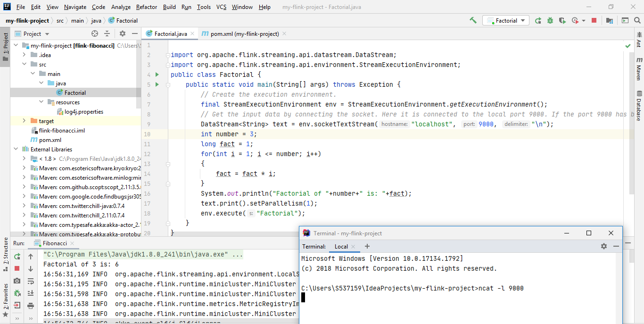Expand the target folder
644x324 pixels.
(x=25, y=121)
